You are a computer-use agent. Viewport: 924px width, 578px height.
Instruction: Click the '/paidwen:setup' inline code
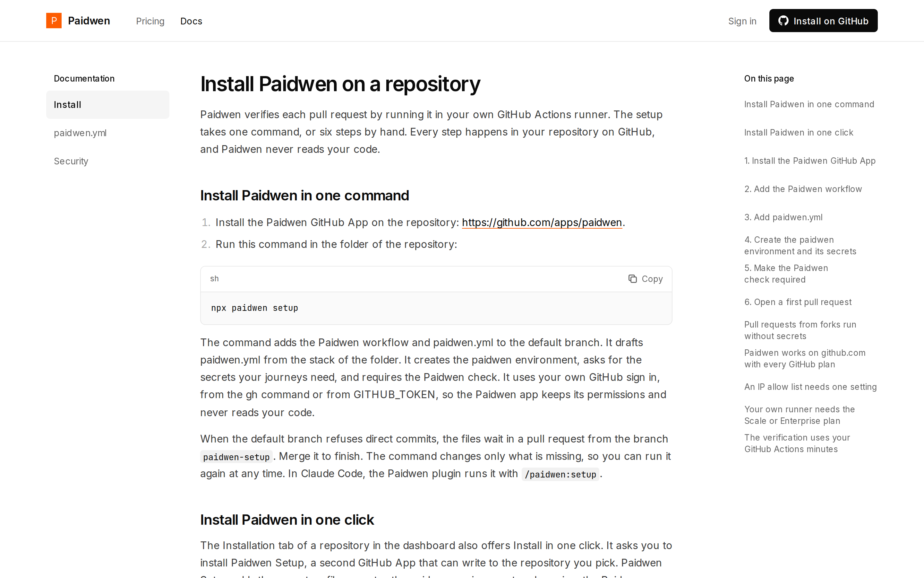click(560, 474)
